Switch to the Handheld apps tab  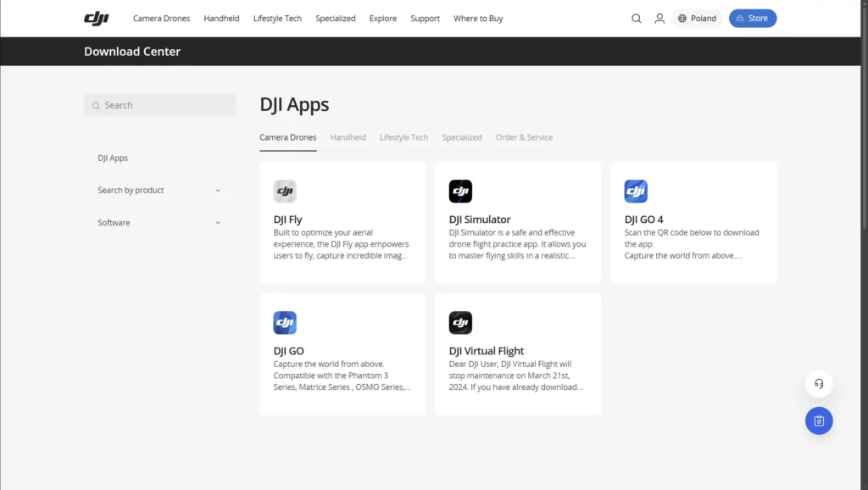click(348, 137)
